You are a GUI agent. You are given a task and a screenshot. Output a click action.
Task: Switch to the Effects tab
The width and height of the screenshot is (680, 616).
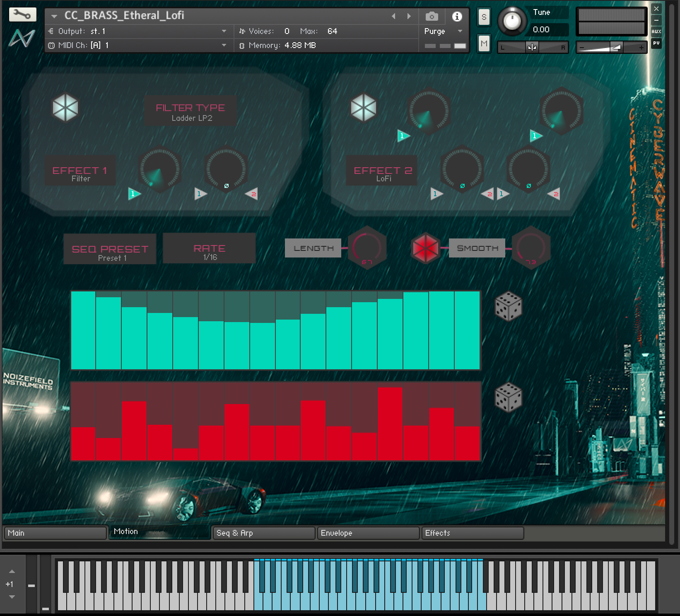click(x=472, y=533)
